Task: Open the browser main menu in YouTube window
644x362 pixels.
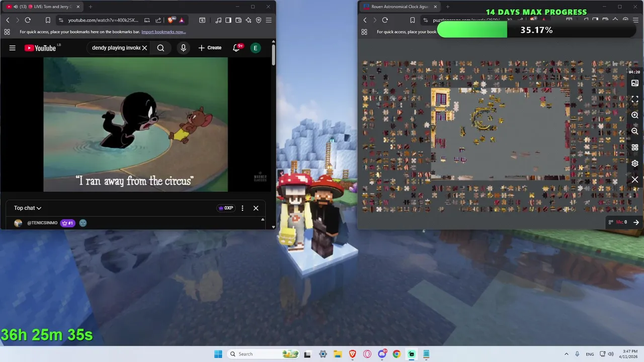Action: 269,20
